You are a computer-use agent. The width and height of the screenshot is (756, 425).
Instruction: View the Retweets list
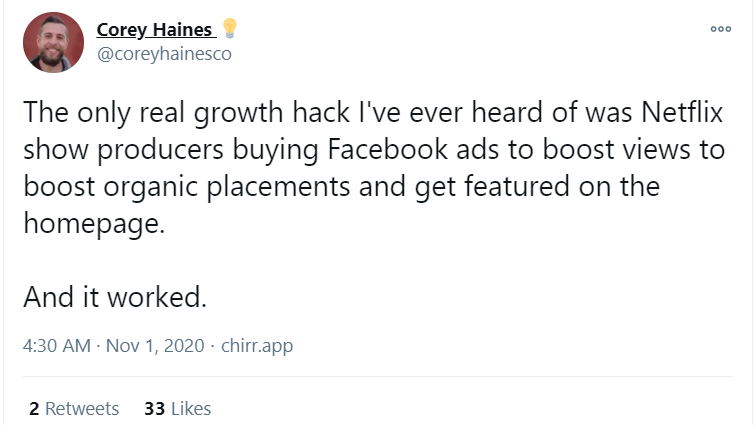75,408
